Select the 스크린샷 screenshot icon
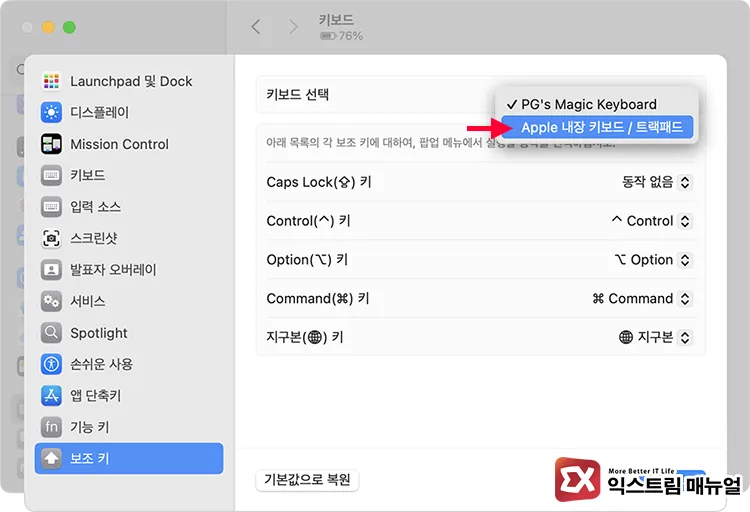Image resolution: width=750 pixels, height=512 pixels. click(x=51, y=238)
